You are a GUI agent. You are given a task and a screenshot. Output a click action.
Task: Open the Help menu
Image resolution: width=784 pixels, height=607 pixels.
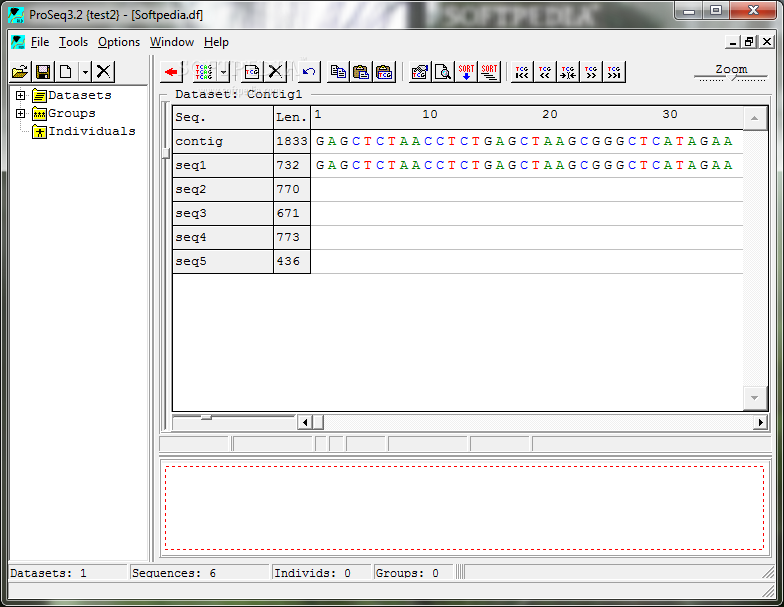tap(216, 42)
